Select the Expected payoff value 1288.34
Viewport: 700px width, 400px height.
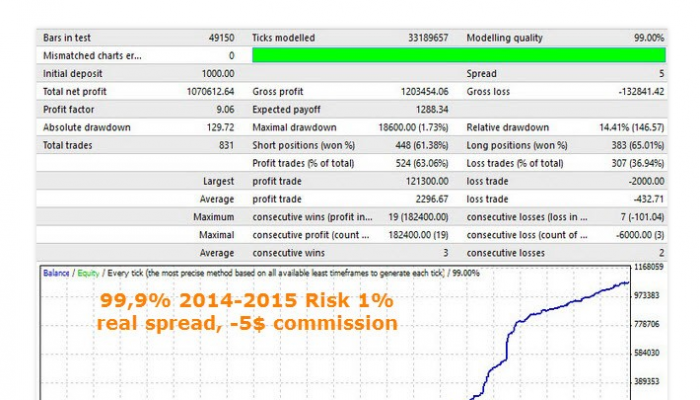432,109
